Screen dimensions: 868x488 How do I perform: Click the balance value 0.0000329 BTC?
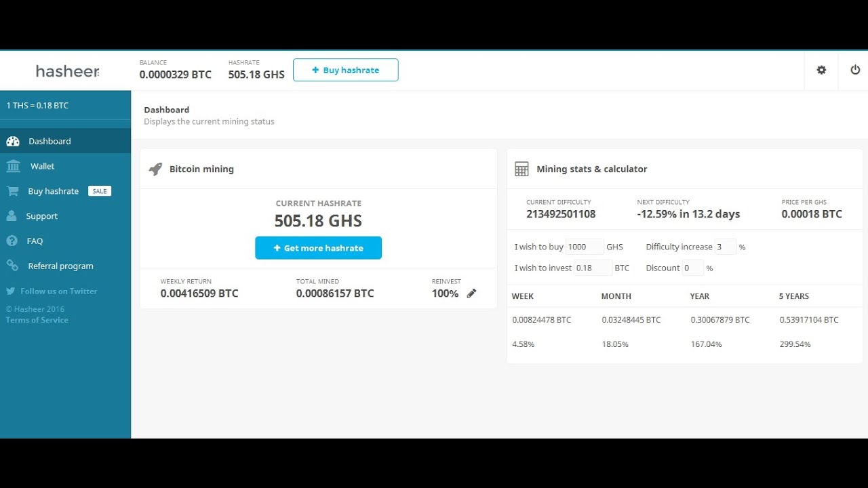(x=176, y=75)
